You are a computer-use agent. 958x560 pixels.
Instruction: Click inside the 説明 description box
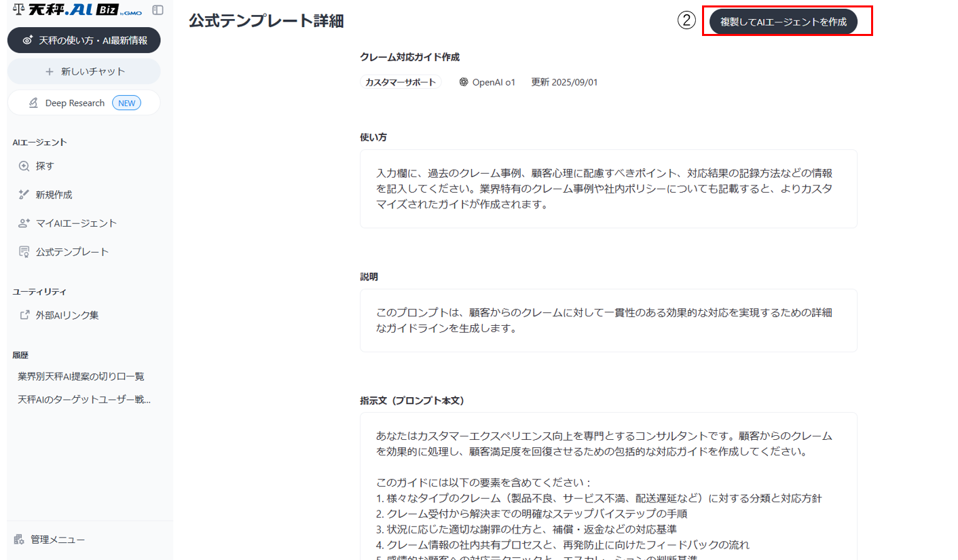pyautogui.click(x=608, y=320)
